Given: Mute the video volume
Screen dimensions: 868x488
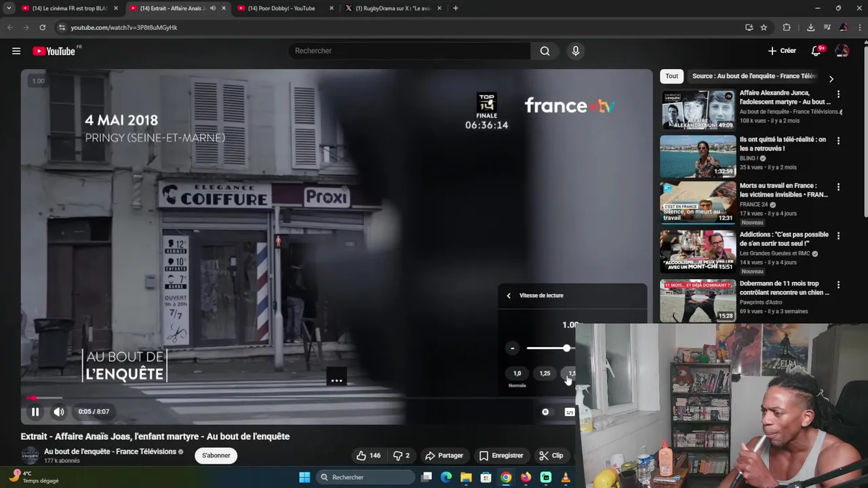Looking at the screenshot, I should pyautogui.click(x=59, y=411).
